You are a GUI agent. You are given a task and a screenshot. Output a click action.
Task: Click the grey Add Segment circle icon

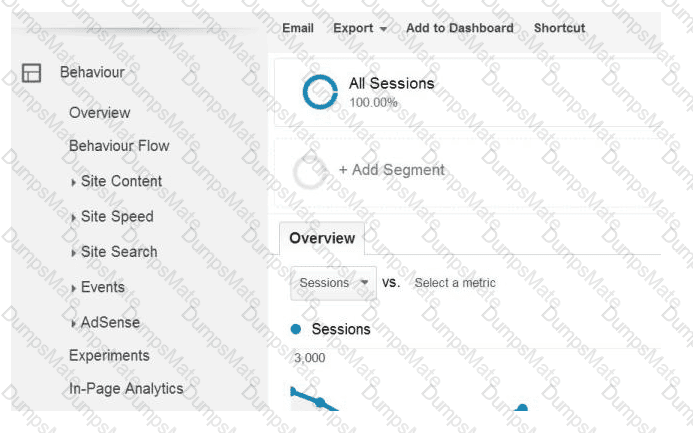[310, 172]
